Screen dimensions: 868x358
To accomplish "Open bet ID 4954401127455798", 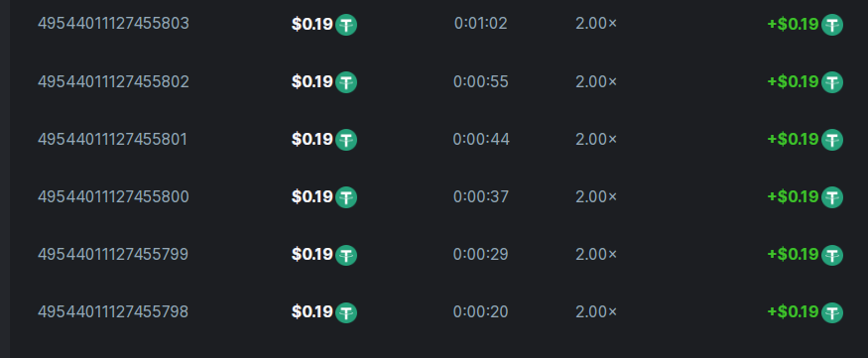I will point(113,312).
